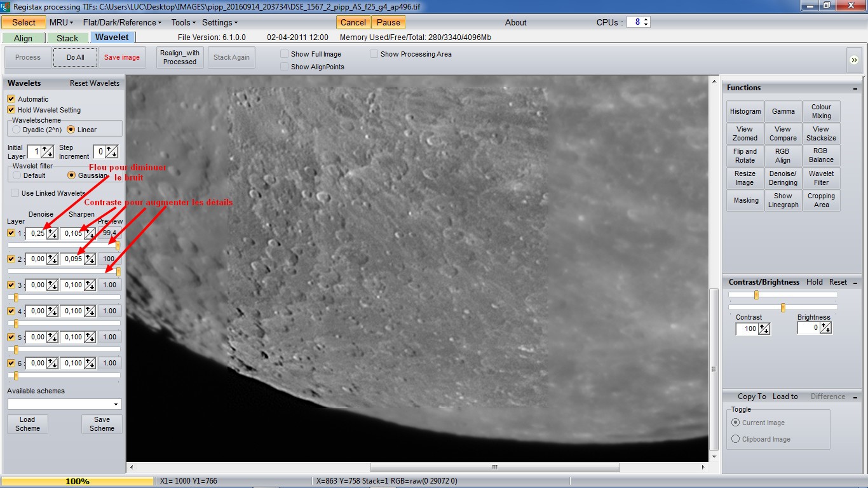Toggle the Automatic checkbox
The width and height of the screenshot is (868, 488).
(x=11, y=99)
